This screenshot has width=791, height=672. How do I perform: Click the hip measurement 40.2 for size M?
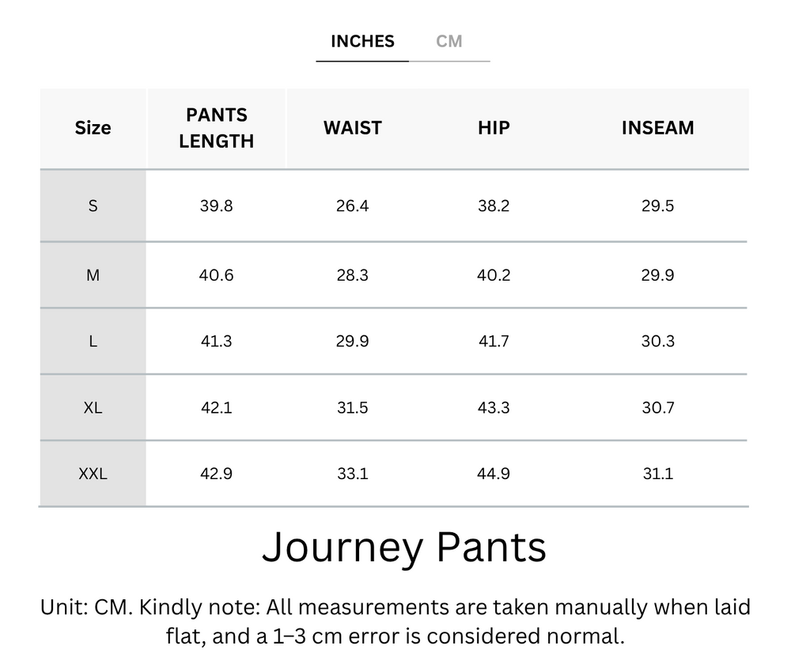[493, 274]
